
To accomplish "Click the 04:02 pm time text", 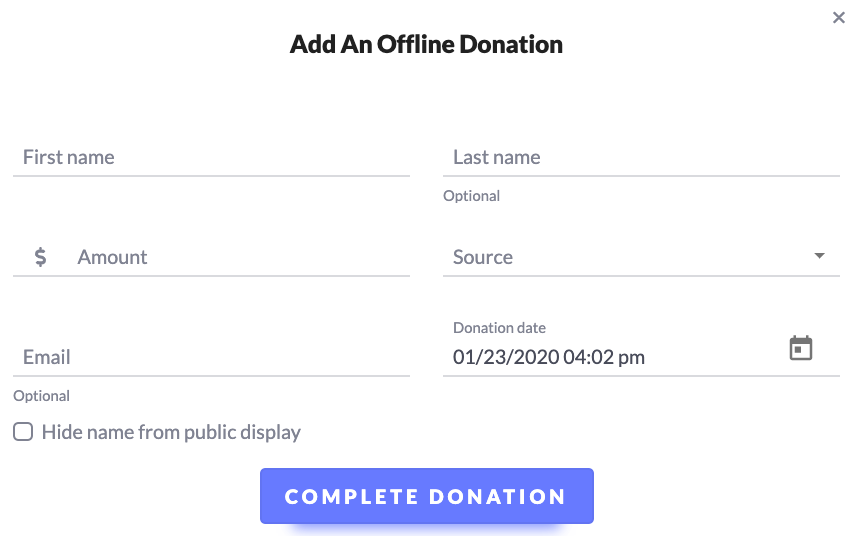I will pos(604,357).
